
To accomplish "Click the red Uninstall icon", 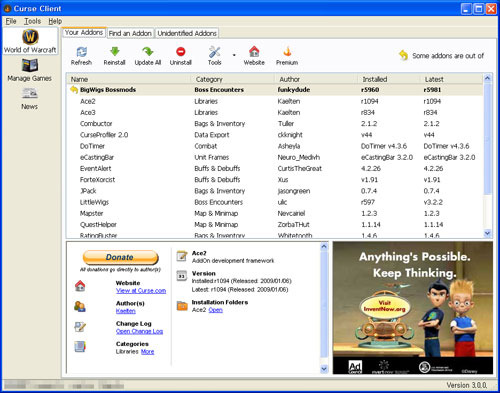I will pyautogui.click(x=181, y=51).
